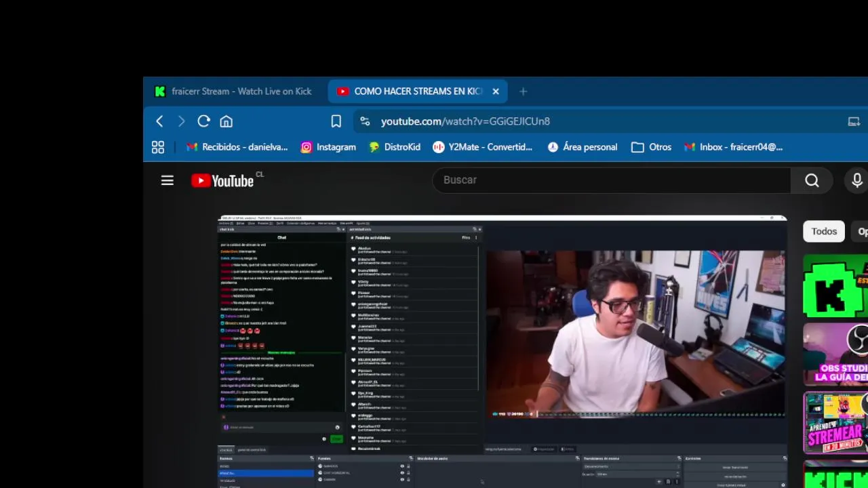Open a new browser tab
The height and width of the screenshot is (488, 868).
pos(523,91)
